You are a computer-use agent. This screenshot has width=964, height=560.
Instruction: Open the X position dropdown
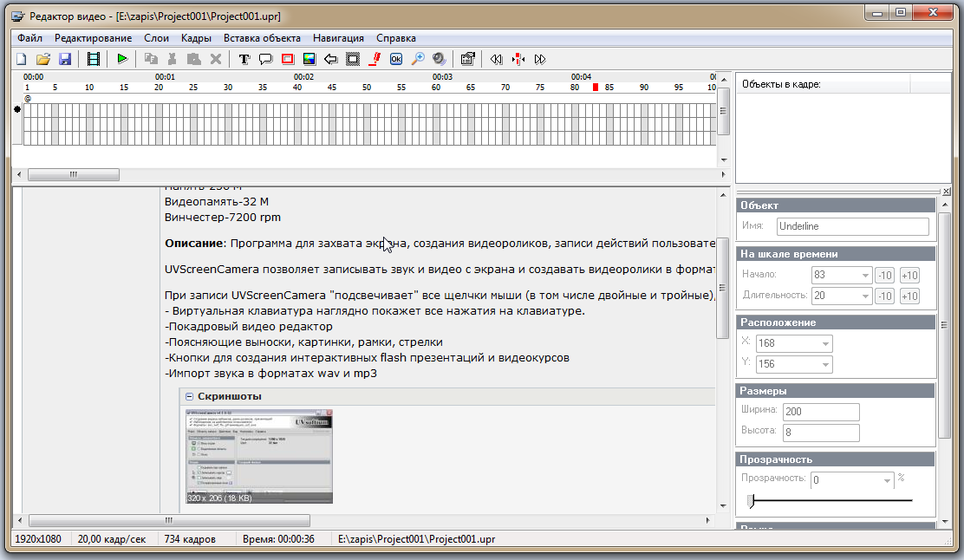coord(824,343)
